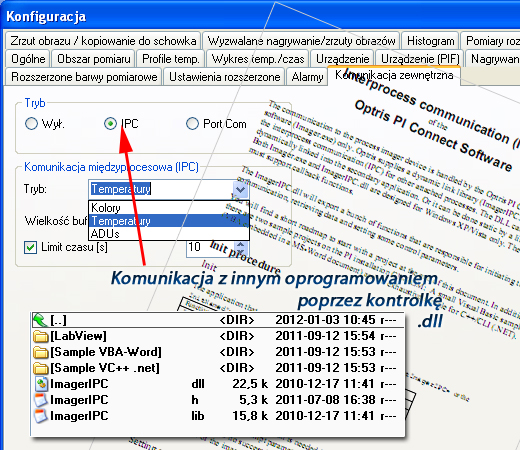The width and height of the screenshot is (520, 450).
Task: Open the Urządzenie tab
Action: [342, 59]
